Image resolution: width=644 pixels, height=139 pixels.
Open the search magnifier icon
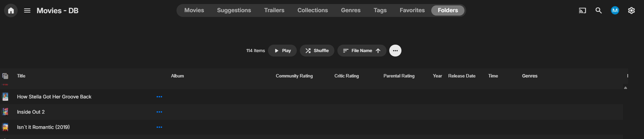point(599,10)
